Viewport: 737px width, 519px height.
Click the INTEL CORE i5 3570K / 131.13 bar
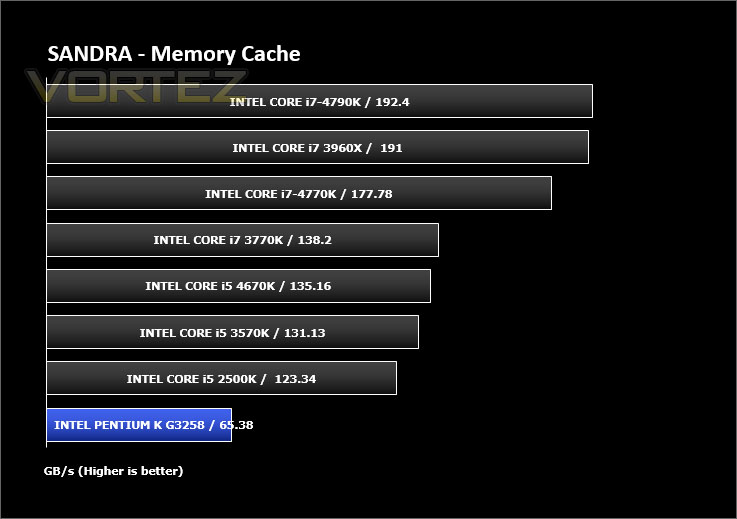pos(233,332)
